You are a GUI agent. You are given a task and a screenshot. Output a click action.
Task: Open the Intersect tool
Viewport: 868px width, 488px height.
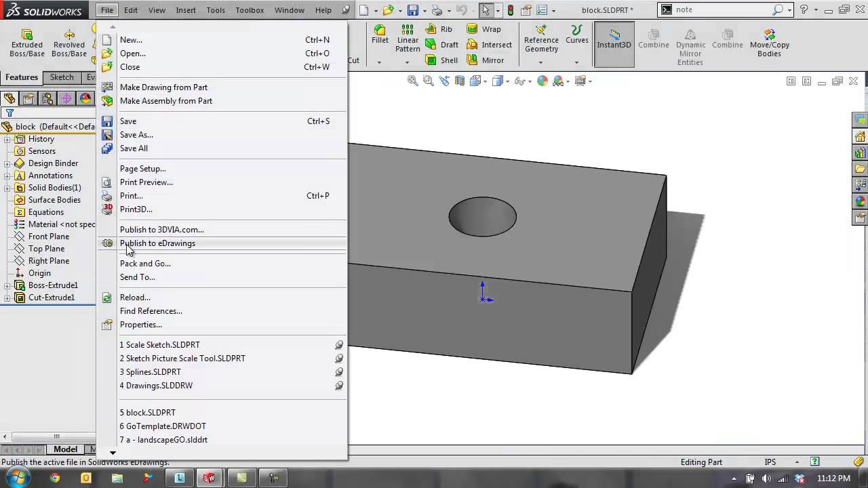point(489,45)
